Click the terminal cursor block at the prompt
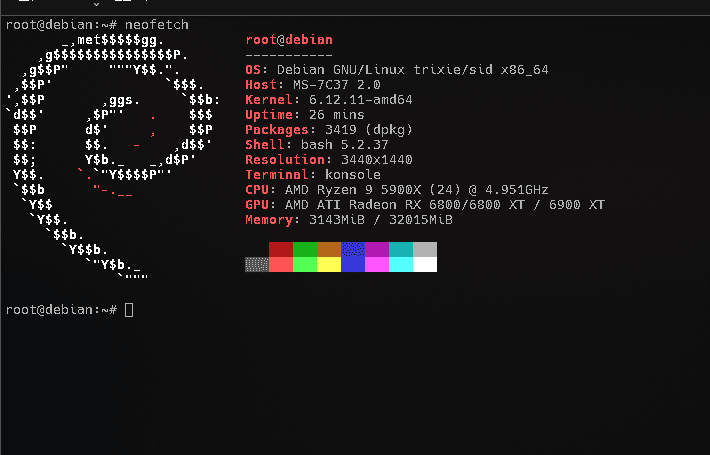Image resolution: width=710 pixels, height=455 pixels. [129, 310]
